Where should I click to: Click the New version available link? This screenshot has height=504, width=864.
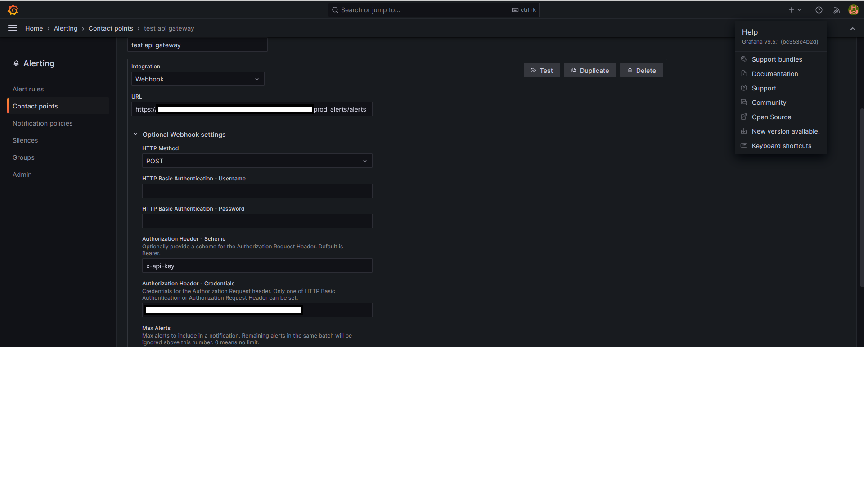tap(785, 131)
